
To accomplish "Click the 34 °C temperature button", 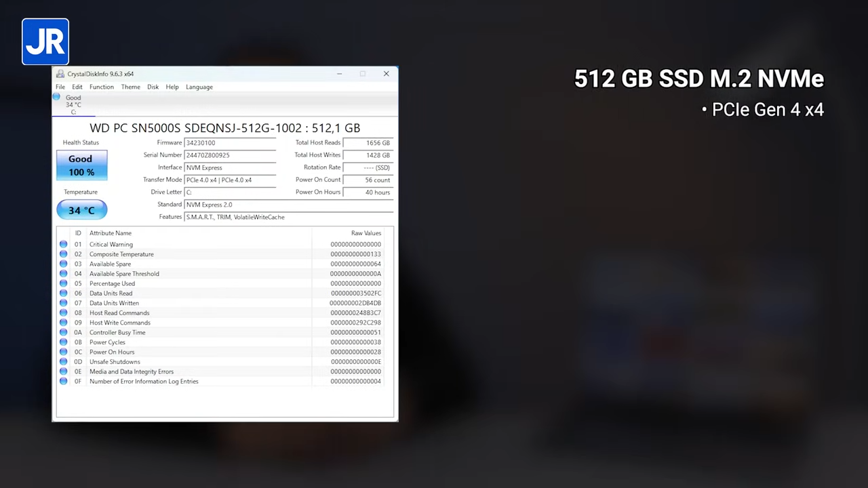I will (81, 210).
